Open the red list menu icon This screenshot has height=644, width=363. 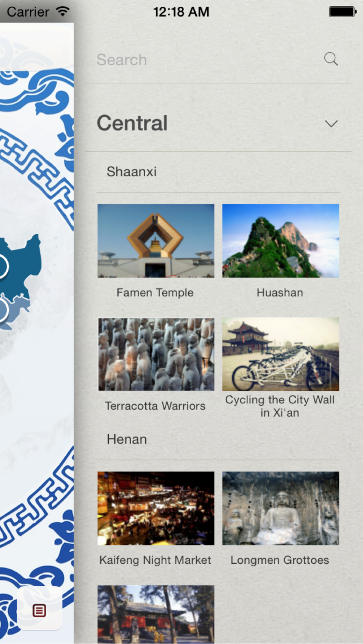(x=39, y=610)
